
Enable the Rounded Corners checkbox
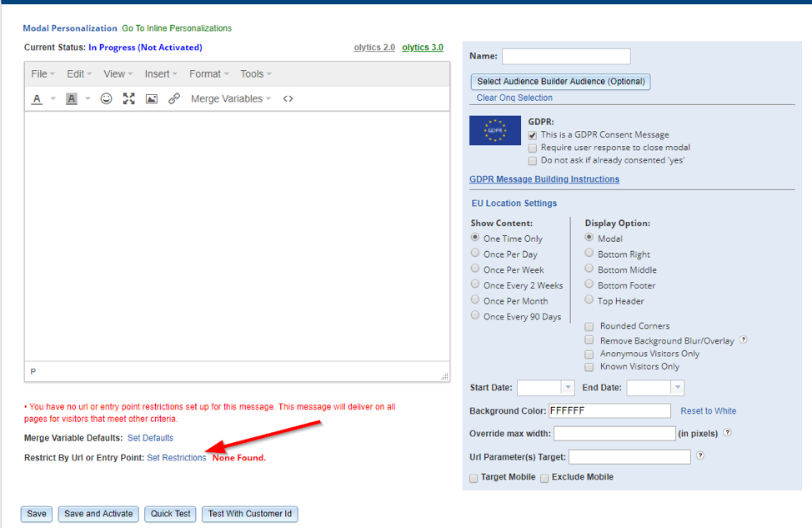point(589,326)
